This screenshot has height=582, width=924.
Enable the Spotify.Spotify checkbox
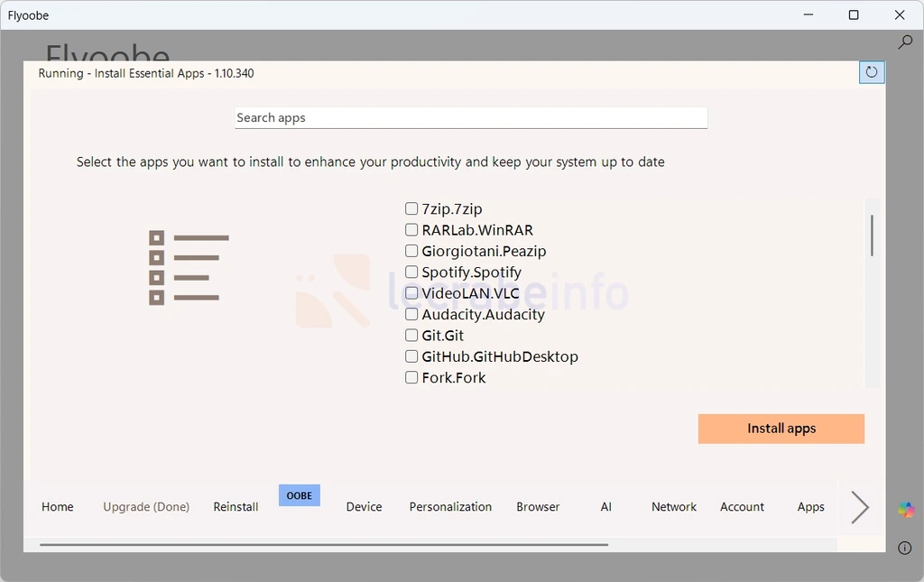(x=411, y=272)
